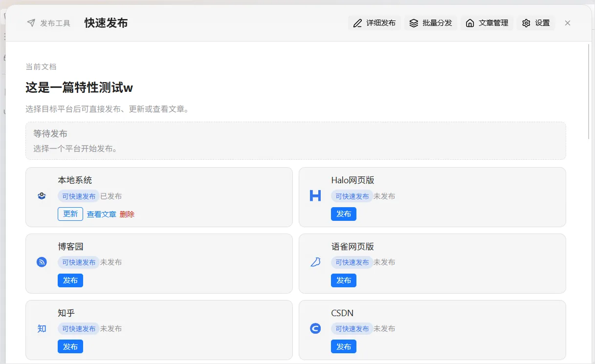Click the Halo网页版 H logo icon
Image resolution: width=595 pixels, height=364 pixels.
(315, 196)
